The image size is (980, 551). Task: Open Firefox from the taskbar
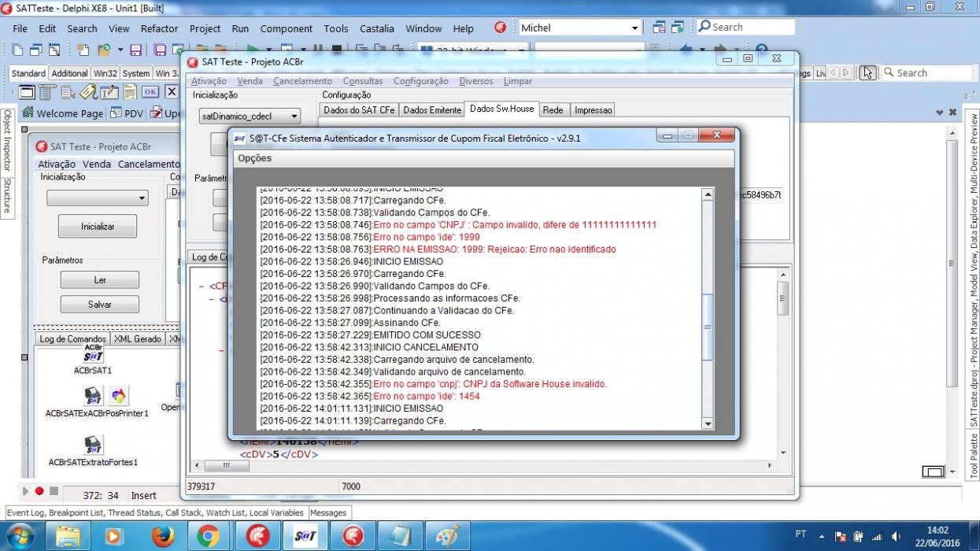pyautogui.click(x=163, y=536)
